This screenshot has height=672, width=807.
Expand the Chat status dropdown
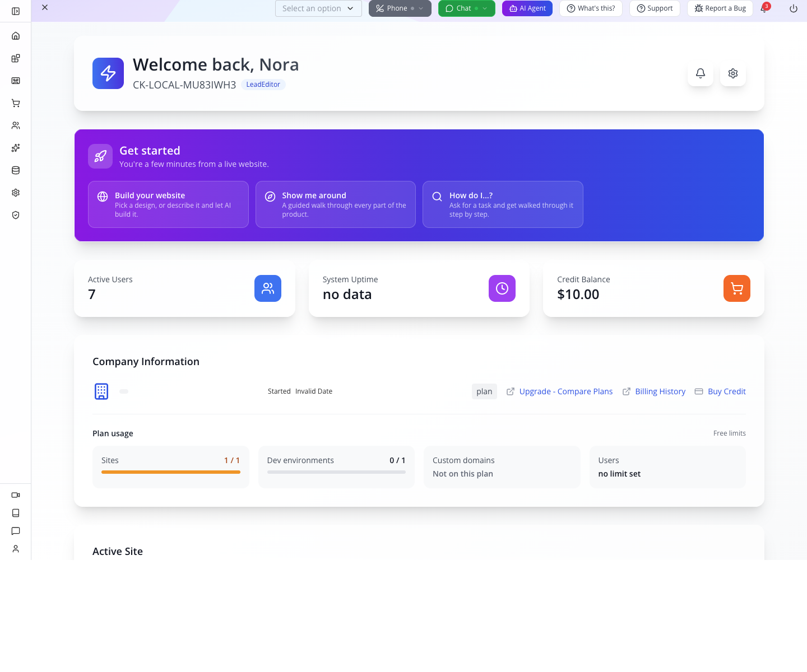(x=467, y=8)
